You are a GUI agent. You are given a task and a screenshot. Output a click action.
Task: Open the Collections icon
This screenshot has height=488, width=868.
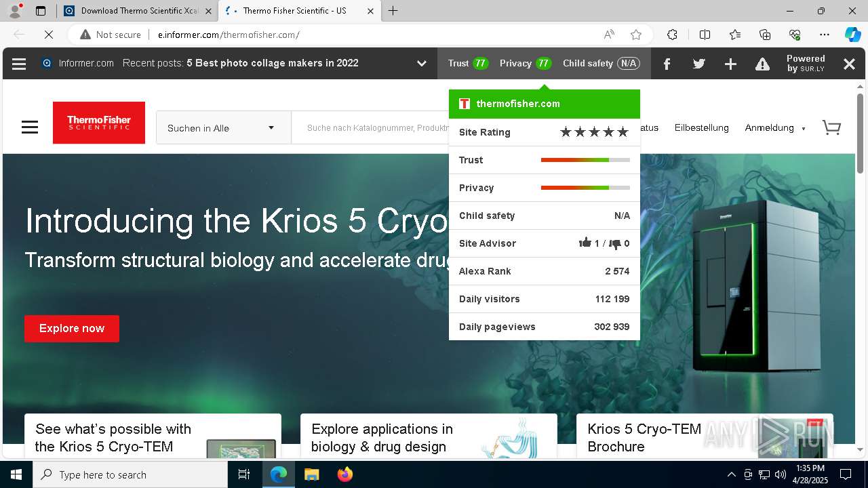765,35
